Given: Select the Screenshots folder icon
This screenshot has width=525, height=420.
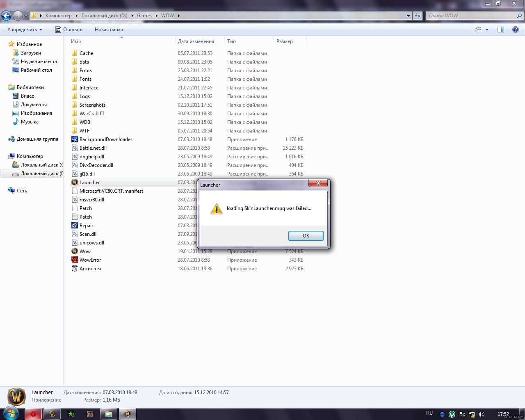Looking at the screenshot, I should [x=74, y=105].
